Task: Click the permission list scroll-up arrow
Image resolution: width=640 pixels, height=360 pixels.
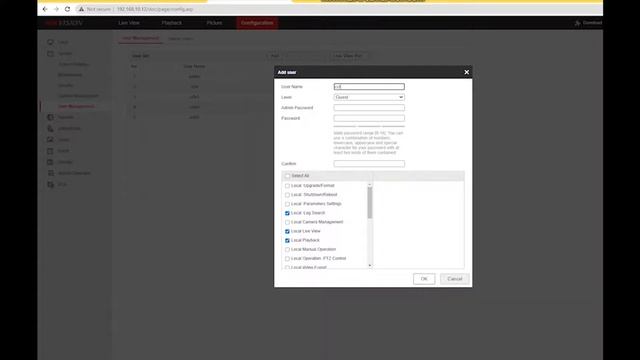Action: [370, 185]
